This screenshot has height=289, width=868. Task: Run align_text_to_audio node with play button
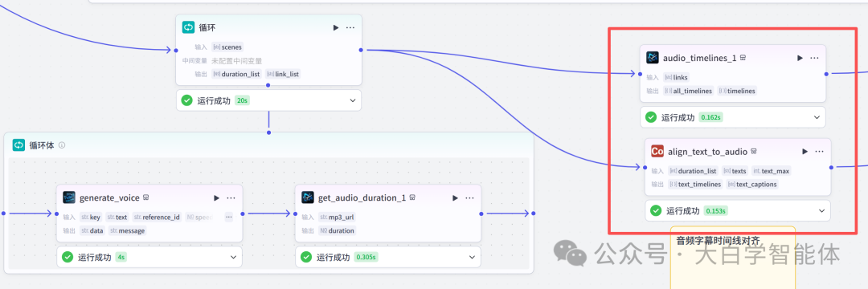click(x=805, y=152)
